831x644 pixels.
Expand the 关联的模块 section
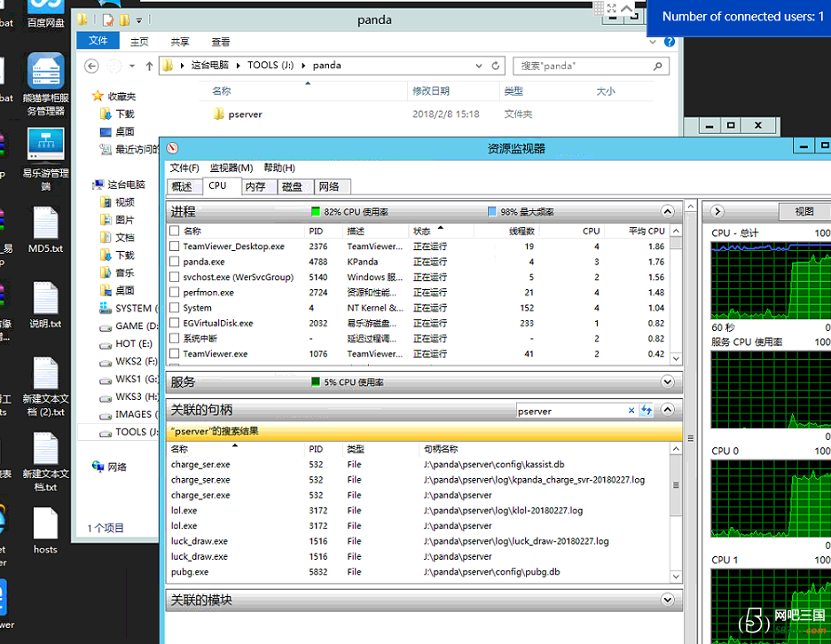667,600
